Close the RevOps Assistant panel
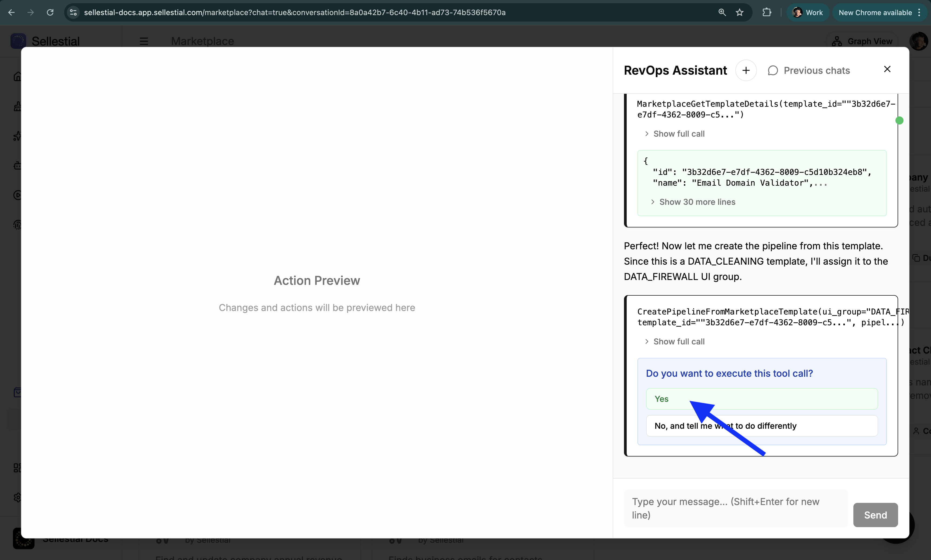This screenshot has height=560, width=931. click(887, 69)
